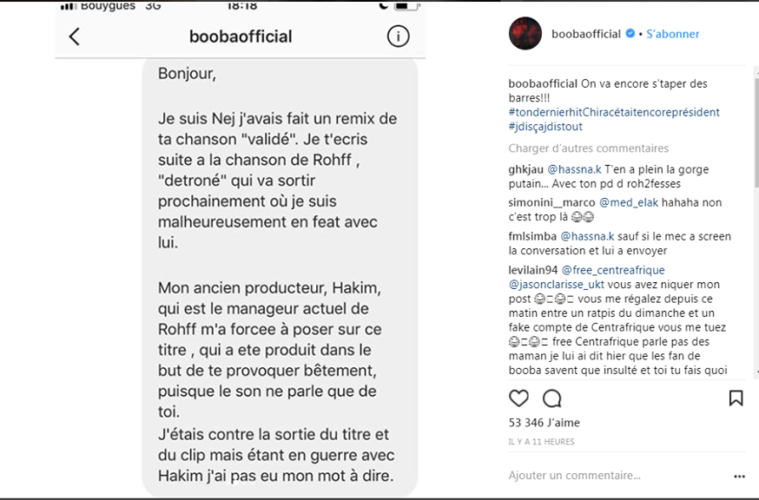Tap the back arrow in the screenshot
The width and height of the screenshot is (759, 500).
74,37
